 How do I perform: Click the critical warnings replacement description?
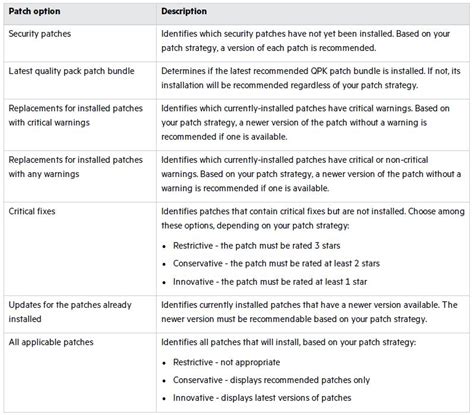click(x=305, y=122)
